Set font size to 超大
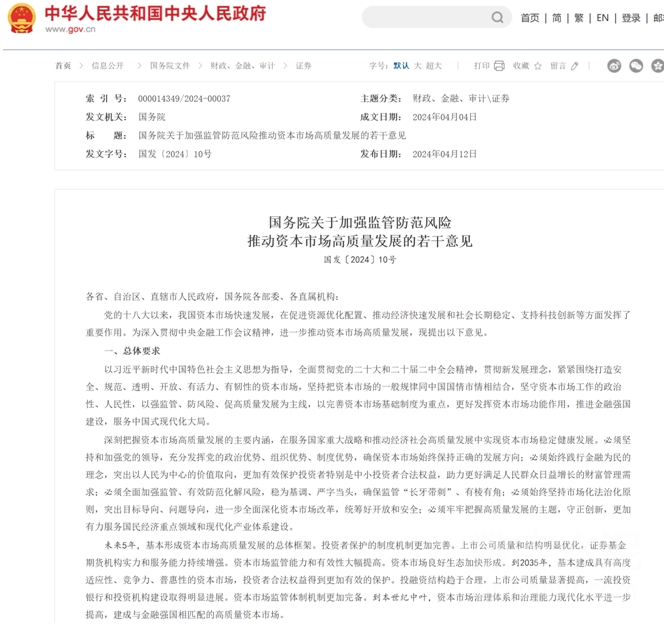Screen dimensions: 667x627 (434, 66)
